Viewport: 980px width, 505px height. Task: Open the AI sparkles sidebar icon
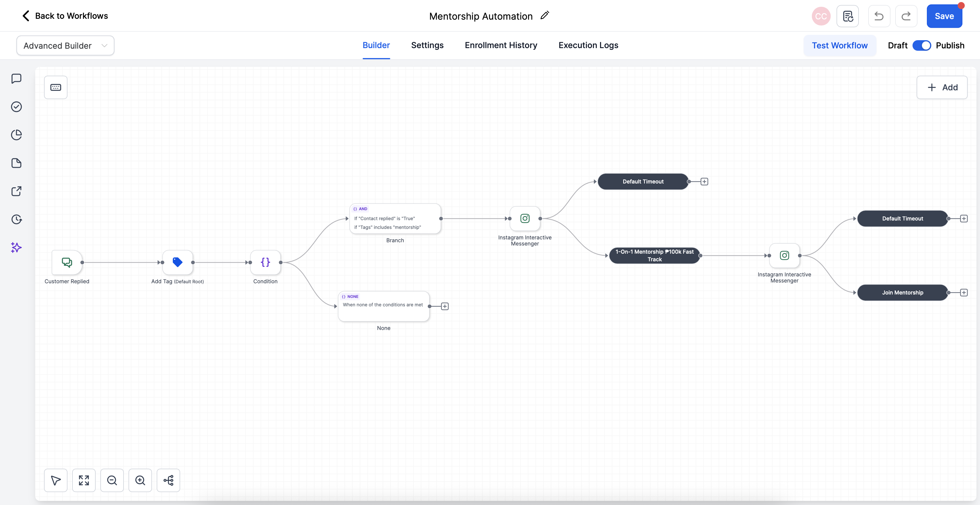(16, 248)
